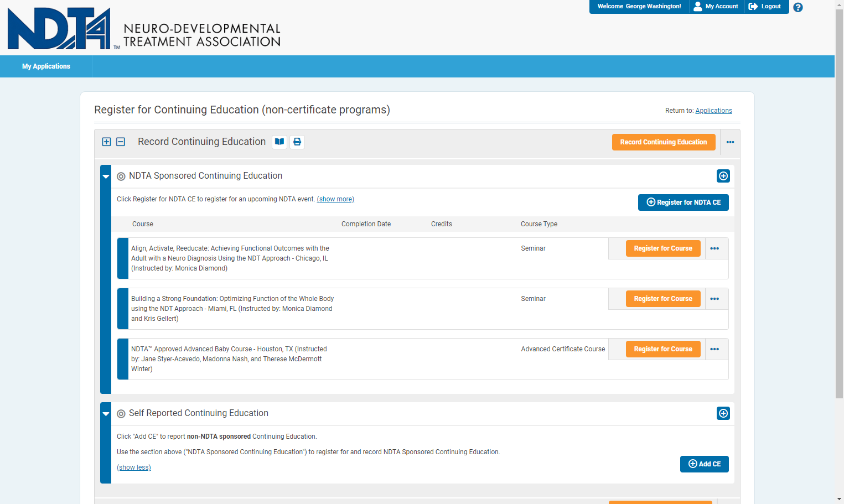Click the Logout button
The image size is (844, 504).
click(765, 6)
